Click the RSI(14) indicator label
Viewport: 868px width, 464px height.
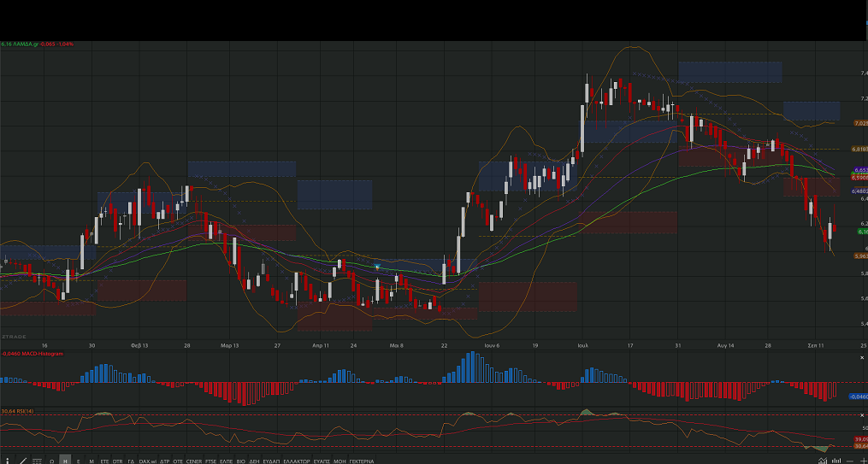click(26, 411)
